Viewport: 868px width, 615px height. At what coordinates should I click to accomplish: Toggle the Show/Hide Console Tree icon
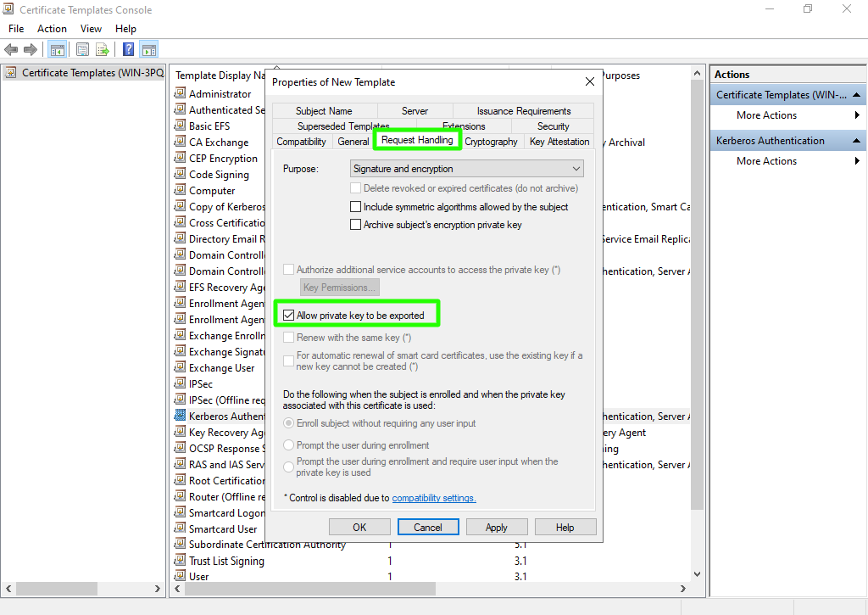[x=58, y=50]
